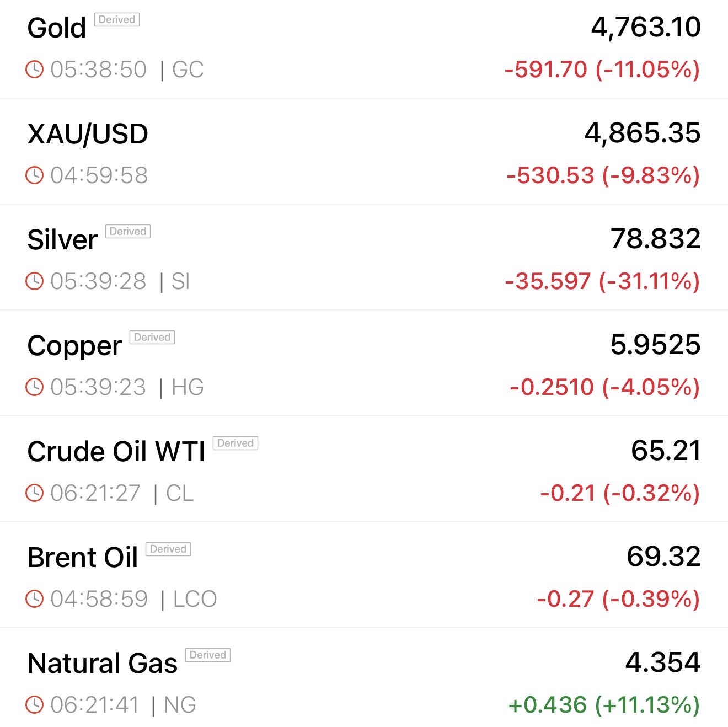Click the Copper price 5.9525
Viewport: 728px width, 727px height.
pyautogui.click(x=655, y=345)
